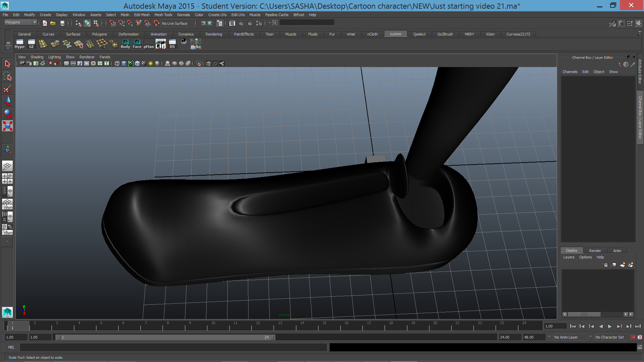Create new empty display layer icon
The width and height of the screenshot is (644, 362).
[623, 265]
